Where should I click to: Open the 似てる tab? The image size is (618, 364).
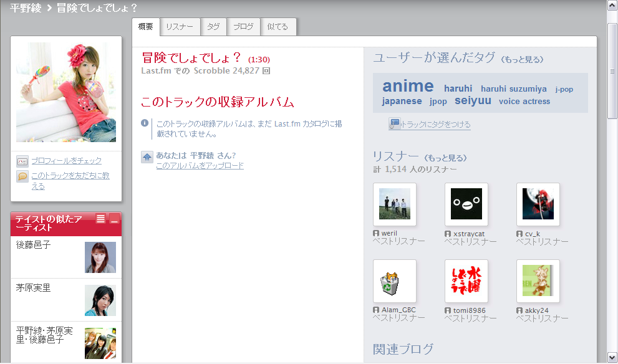click(278, 27)
